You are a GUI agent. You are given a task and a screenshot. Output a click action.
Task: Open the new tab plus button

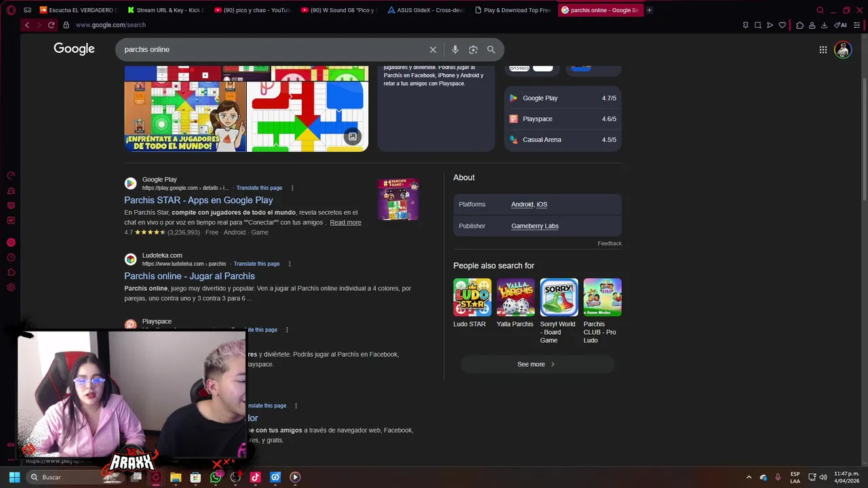[649, 10]
